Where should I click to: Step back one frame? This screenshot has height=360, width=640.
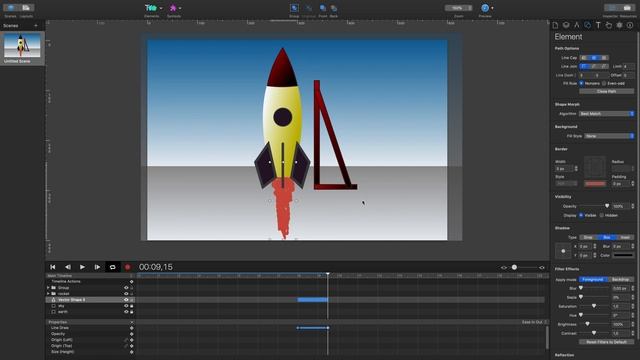point(68,267)
